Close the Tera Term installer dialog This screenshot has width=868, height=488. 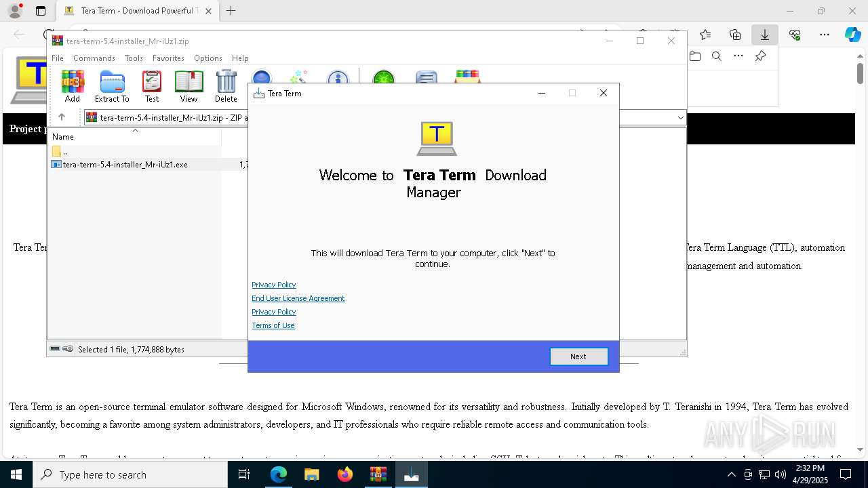pyautogui.click(x=604, y=93)
